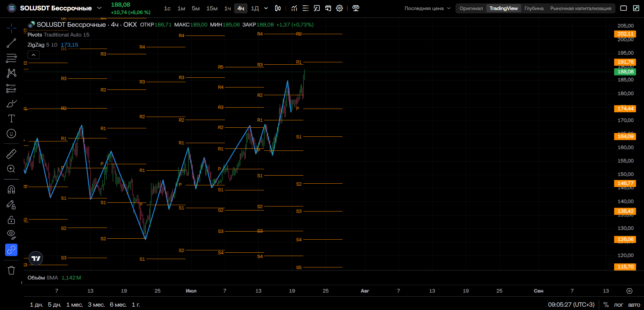Select the text annotation tool
644x310 pixels.
[x=11, y=119]
